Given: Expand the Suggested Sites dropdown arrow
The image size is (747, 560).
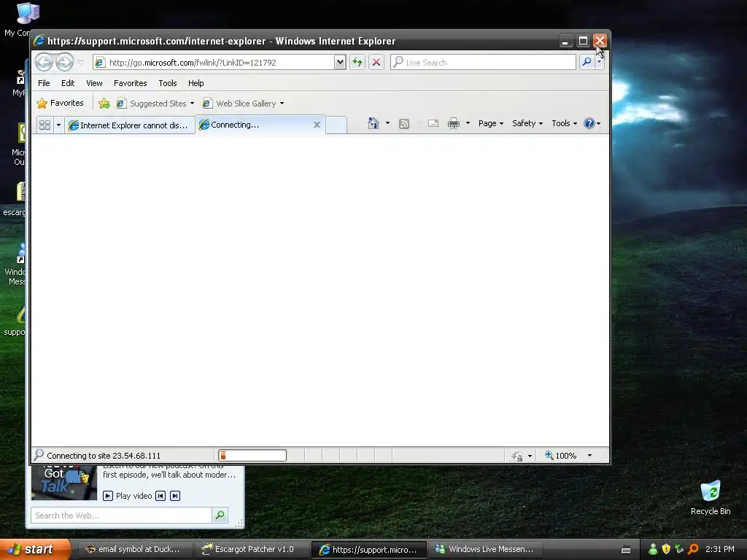Looking at the screenshot, I should [192, 104].
